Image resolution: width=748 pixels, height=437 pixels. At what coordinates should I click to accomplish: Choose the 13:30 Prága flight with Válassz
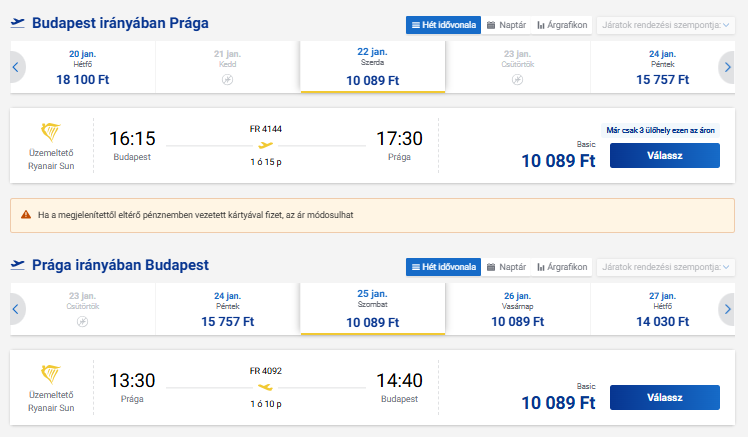point(665,397)
